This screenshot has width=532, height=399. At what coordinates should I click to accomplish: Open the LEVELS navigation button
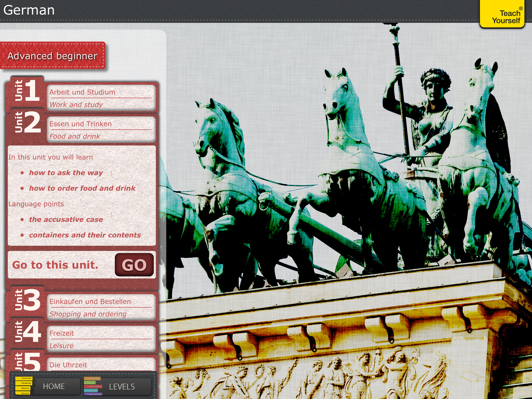tap(122, 387)
